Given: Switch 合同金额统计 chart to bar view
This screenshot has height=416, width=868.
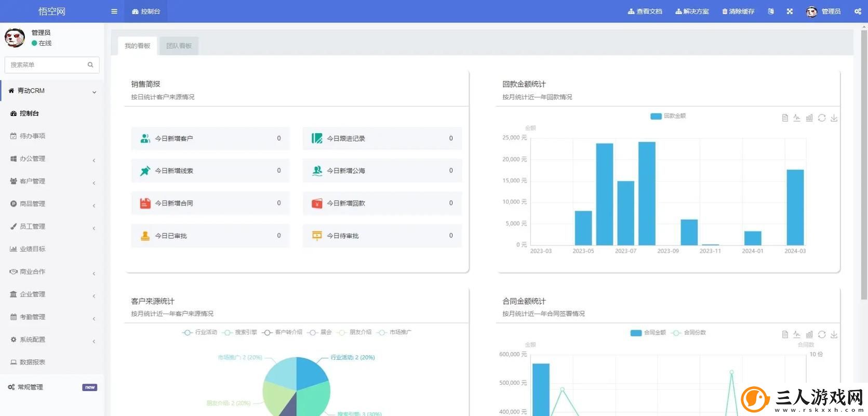Looking at the screenshot, I should [809, 334].
